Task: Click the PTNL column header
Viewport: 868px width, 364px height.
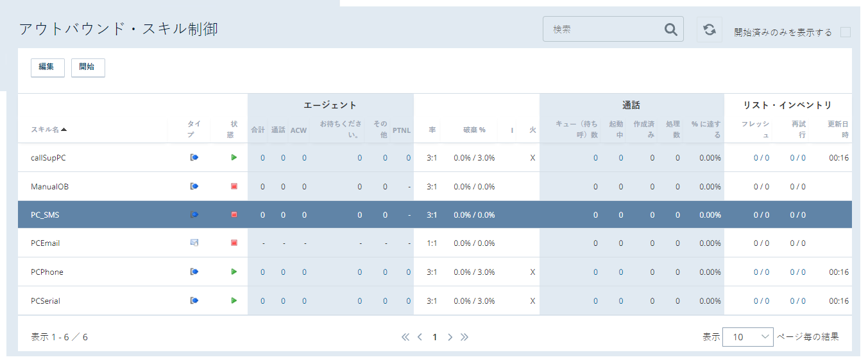Action: [402, 130]
